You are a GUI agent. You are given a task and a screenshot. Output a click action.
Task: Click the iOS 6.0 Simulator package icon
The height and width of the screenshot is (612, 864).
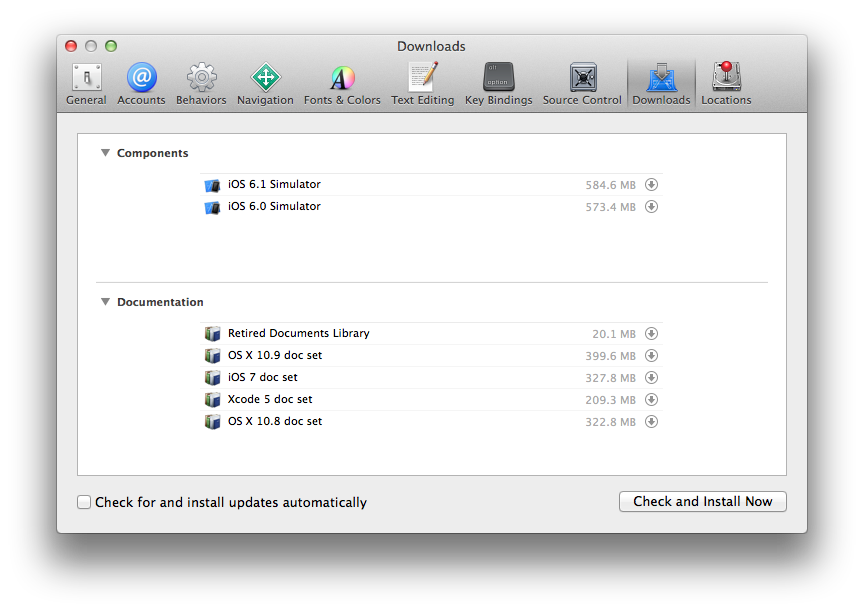tap(212, 207)
